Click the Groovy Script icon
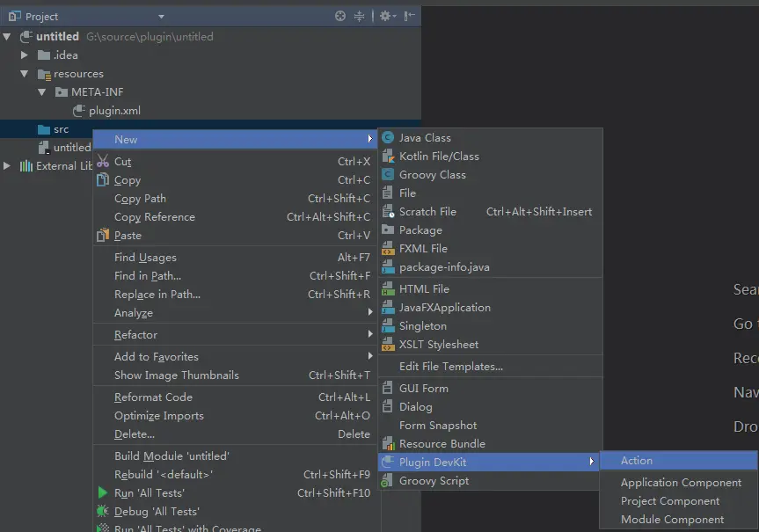 (x=387, y=481)
